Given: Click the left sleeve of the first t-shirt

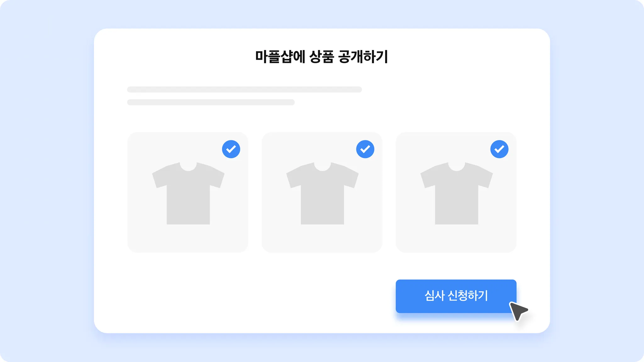Looking at the screenshot, I should 160,177.
